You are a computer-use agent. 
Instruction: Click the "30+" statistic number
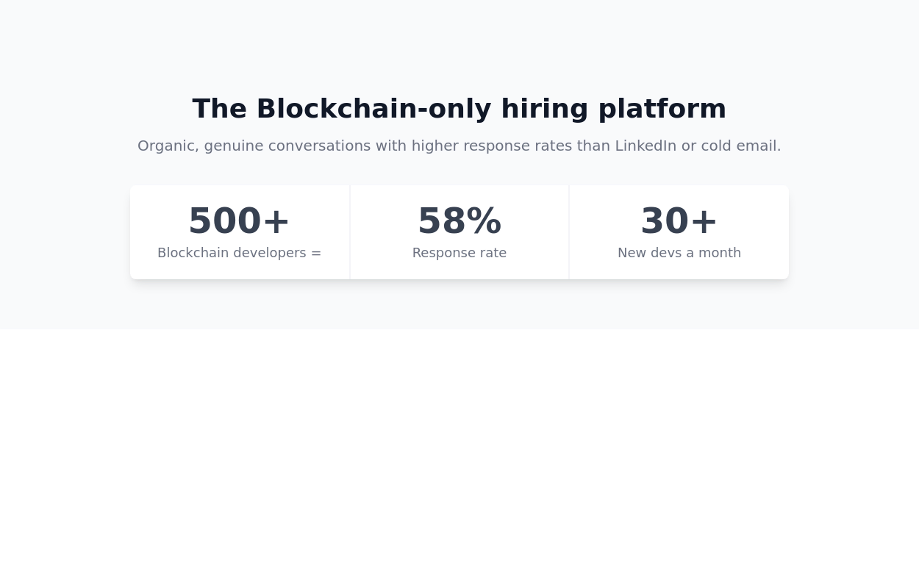(x=679, y=221)
